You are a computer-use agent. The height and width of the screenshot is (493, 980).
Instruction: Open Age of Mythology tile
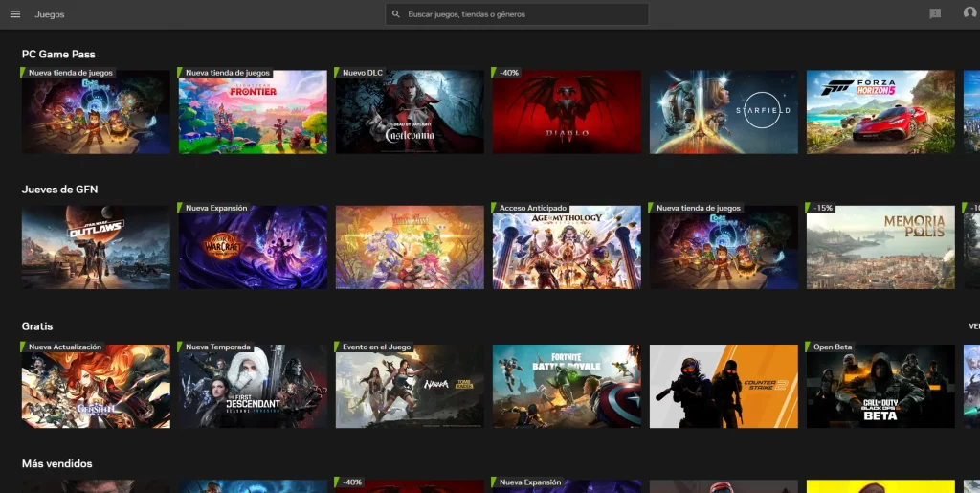tap(567, 247)
